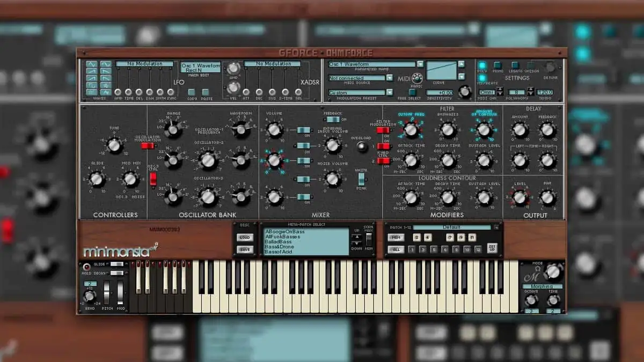Click the DOWN arrow in Meta-Patch Select
This screenshot has width=644, height=362.
tap(356, 245)
